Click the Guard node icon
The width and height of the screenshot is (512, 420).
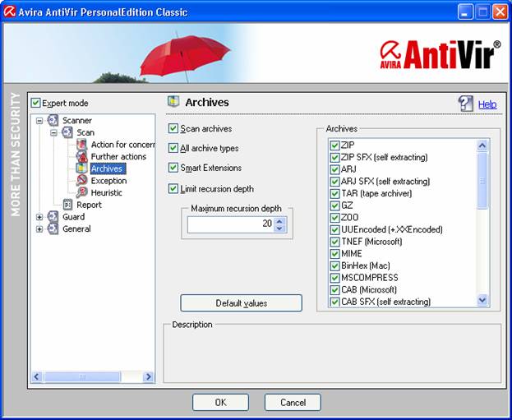pyautogui.click(x=53, y=217)
